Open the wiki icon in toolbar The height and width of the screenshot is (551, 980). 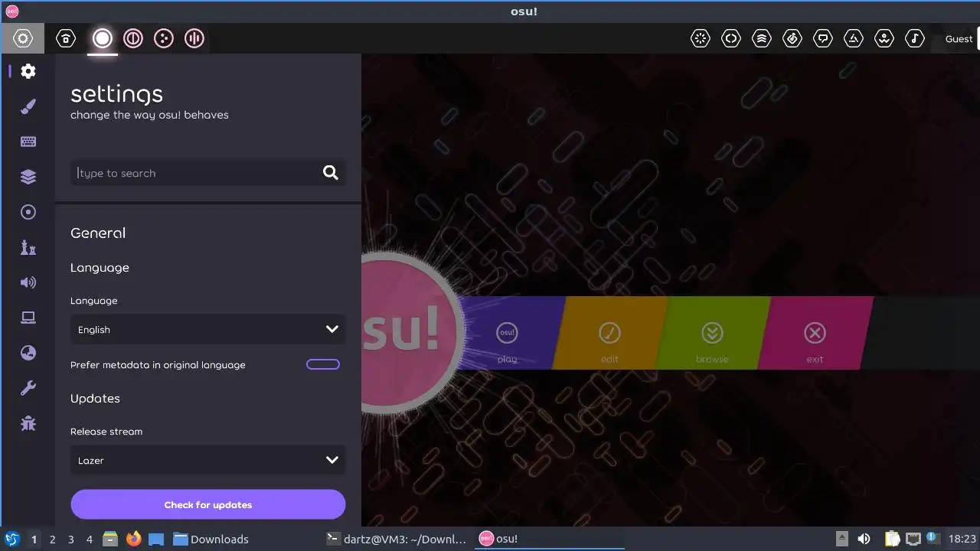[x=884, y=38]
